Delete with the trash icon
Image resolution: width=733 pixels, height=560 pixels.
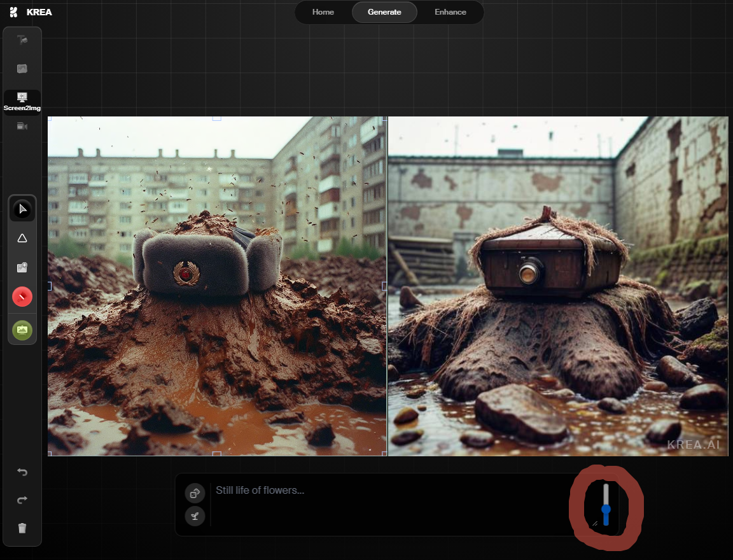pos(22,528)
